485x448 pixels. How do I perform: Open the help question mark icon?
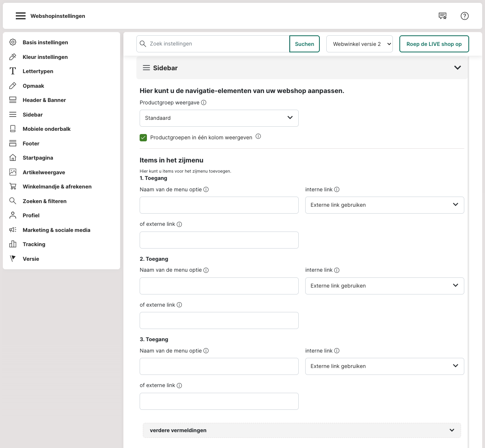465,16
